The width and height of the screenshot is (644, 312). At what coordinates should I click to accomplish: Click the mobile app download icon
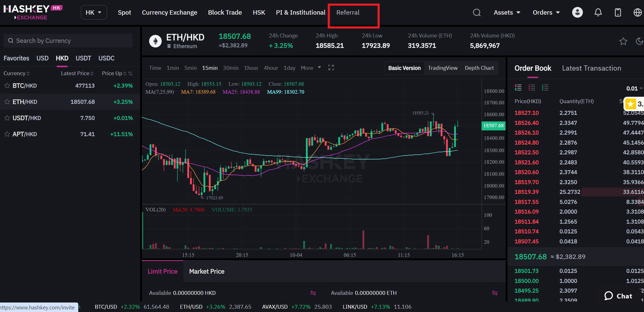click(618, 13)
